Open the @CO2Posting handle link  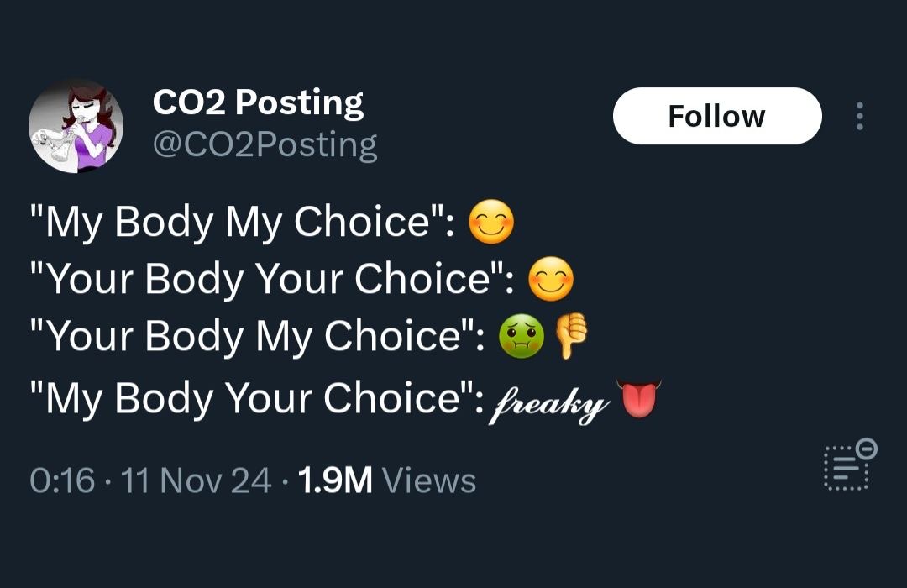[x=265, y=145]
